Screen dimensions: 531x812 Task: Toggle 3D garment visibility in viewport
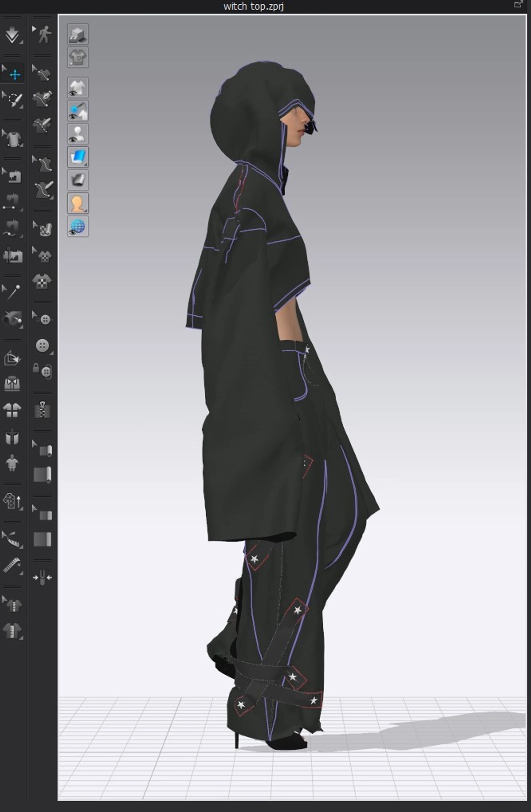(x=78, y=88)
